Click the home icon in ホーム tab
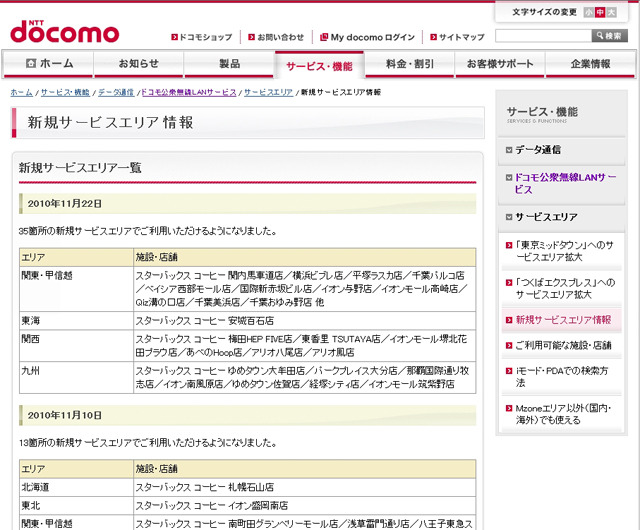The width and height of the screenshot is (640, 530). tap(31, 63)
